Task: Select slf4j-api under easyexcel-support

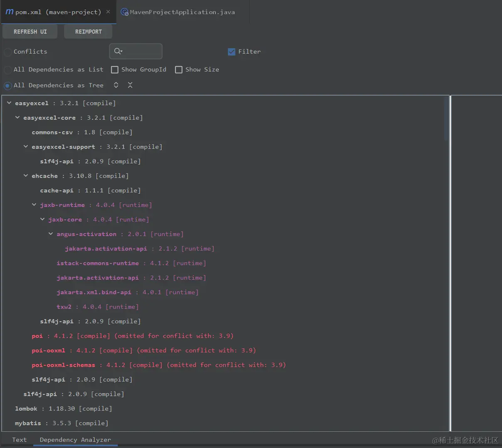Action: pos(90,161)
